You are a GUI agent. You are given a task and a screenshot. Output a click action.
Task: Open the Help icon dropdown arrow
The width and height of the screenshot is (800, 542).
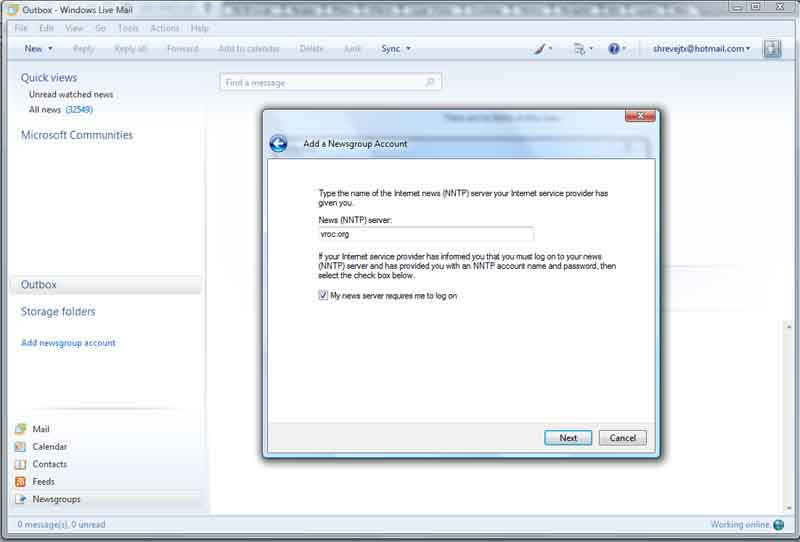point(624,48)
